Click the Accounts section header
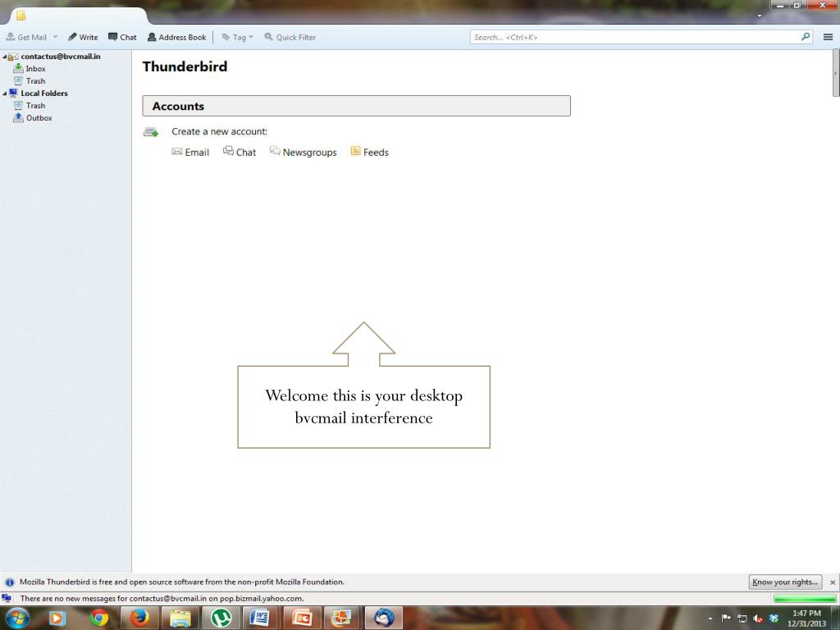The height and width of the screenshot is (630, 840). pos(356,106)
